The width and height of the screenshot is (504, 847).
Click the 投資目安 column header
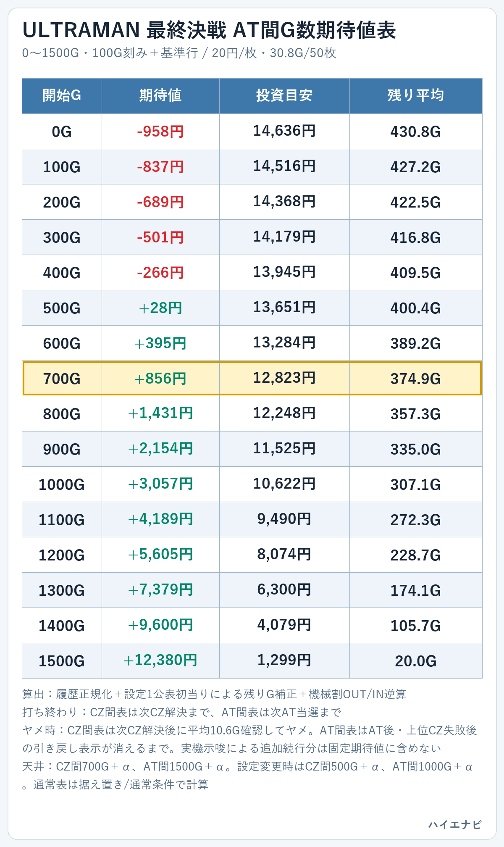click(x=284, y=96)
